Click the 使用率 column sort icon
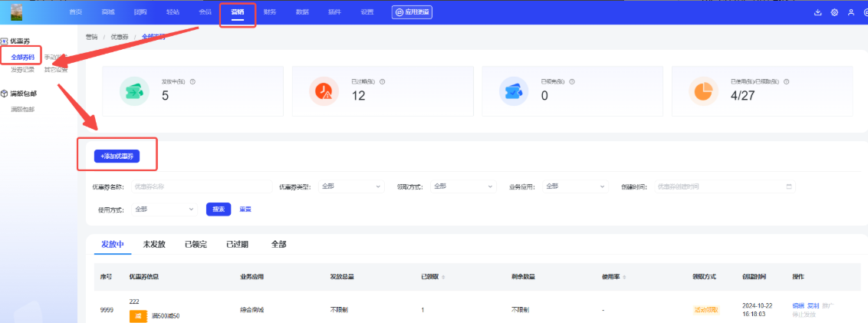The height and width of the screenshot is (323, 868). (625, 276)
